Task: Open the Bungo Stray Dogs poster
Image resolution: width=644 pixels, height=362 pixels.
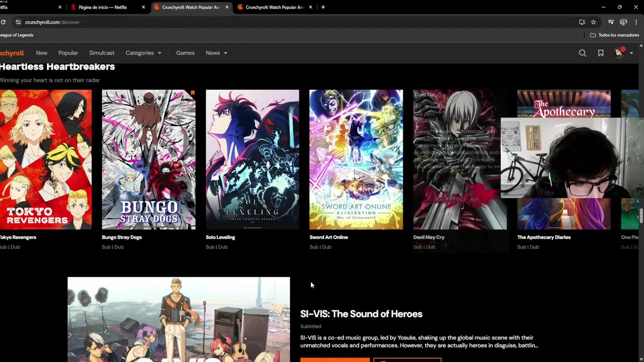Action: [x=148, y=159]
